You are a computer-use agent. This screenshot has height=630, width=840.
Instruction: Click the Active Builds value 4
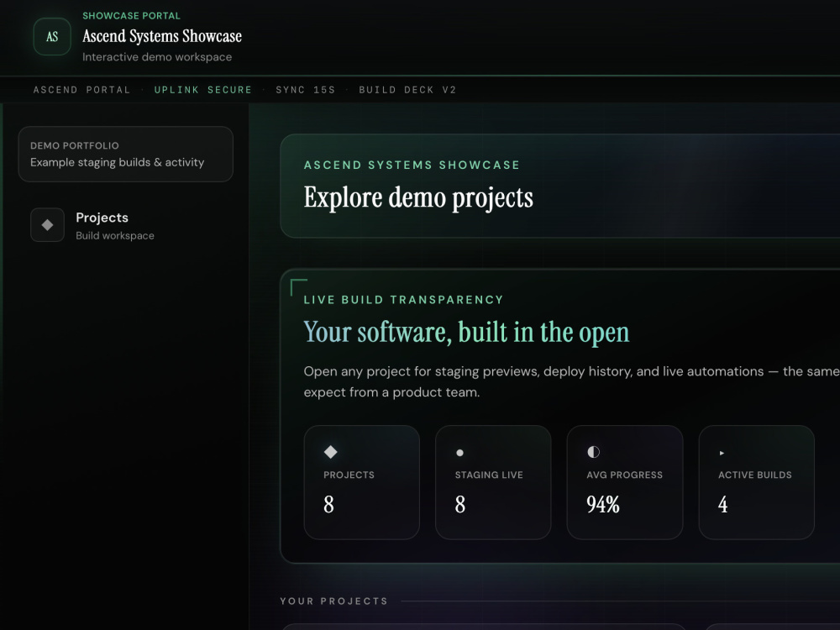tap(722, 504)
